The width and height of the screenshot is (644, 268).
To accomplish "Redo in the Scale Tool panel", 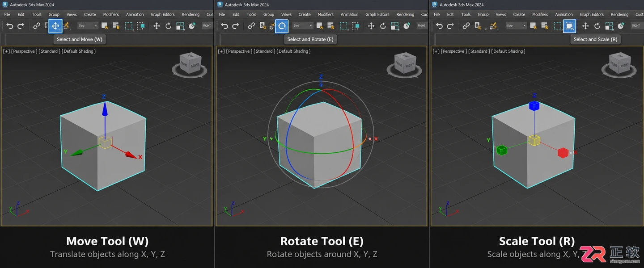I will [450, 26].
